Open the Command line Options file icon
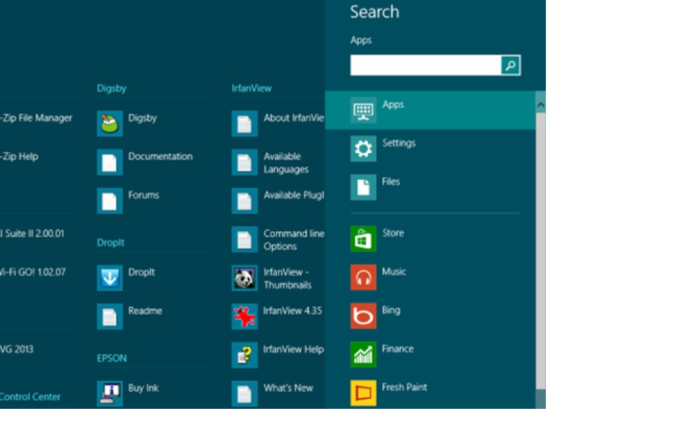 [x=245, y=239]
